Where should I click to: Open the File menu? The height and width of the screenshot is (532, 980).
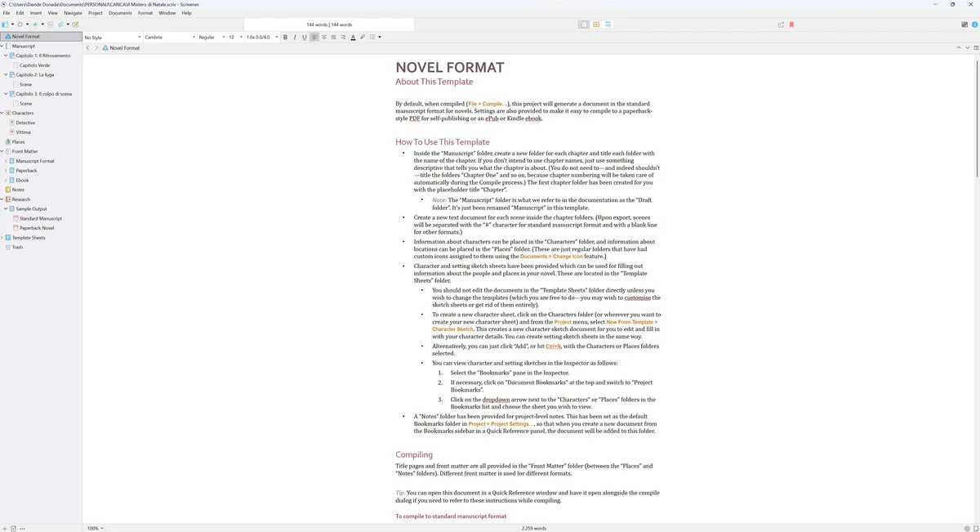[x=7, y=13]
